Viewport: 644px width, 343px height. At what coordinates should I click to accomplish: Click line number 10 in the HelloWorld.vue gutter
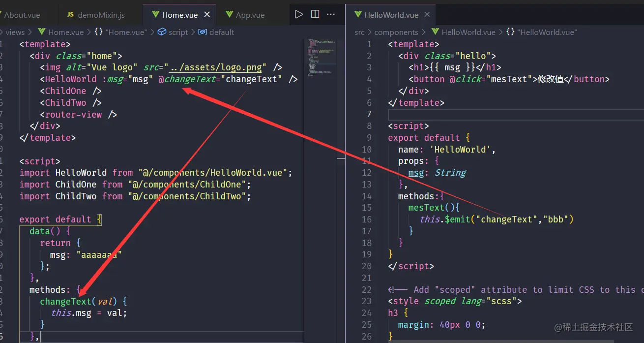coord(367,150)
